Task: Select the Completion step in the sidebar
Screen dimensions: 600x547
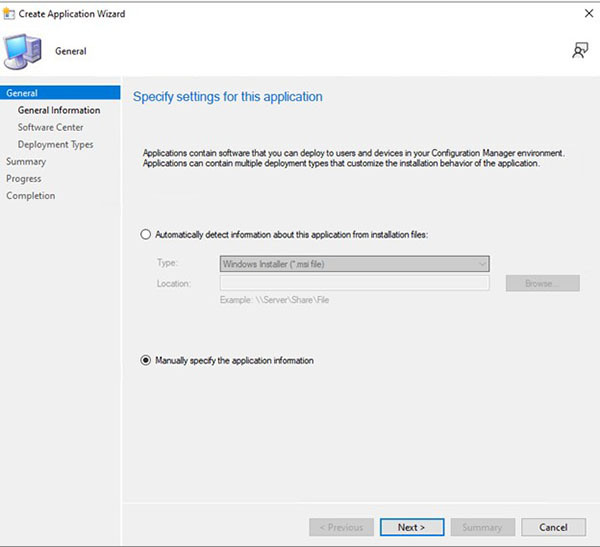Action: click(x=31, y=195)
